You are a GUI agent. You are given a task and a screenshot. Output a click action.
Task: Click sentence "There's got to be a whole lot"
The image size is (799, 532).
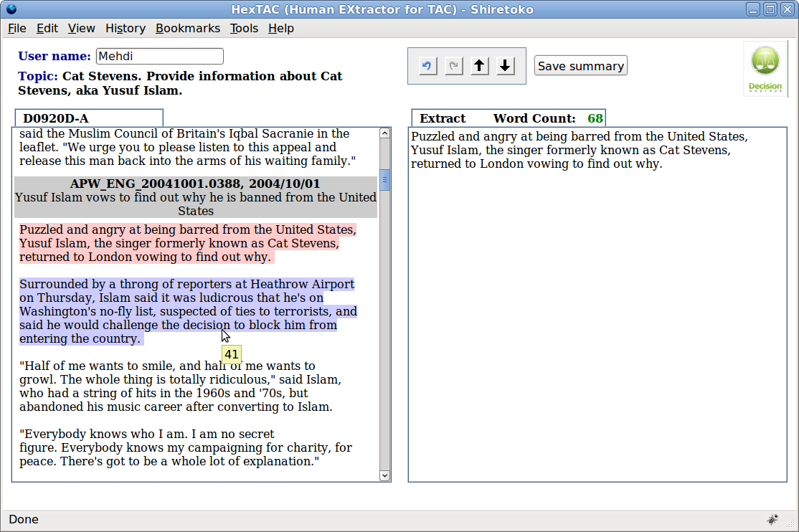coord(189,462)
